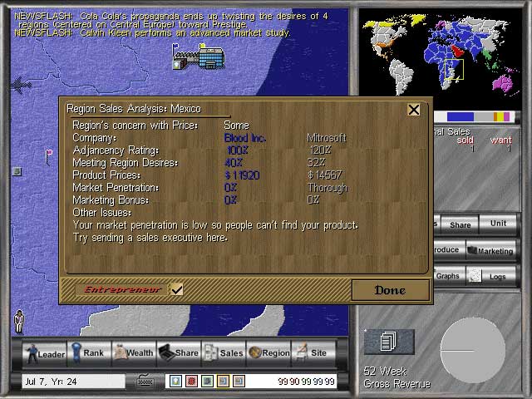Click the Done button
This screenshot has width=532, height=399.
coord(390,290)
